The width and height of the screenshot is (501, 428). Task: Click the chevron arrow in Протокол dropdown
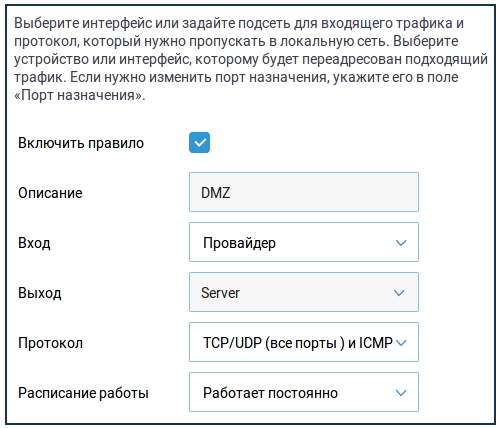pyautogui.click(x=401, y=343)
